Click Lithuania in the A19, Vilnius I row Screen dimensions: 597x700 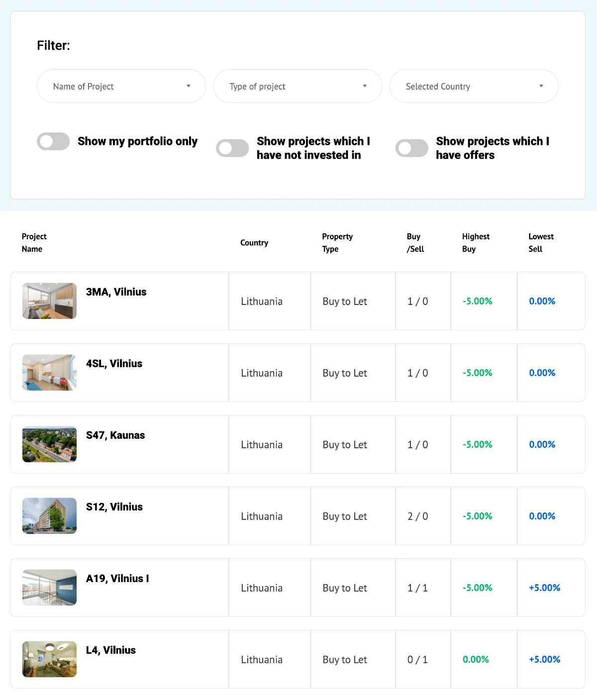coord(262,588)
